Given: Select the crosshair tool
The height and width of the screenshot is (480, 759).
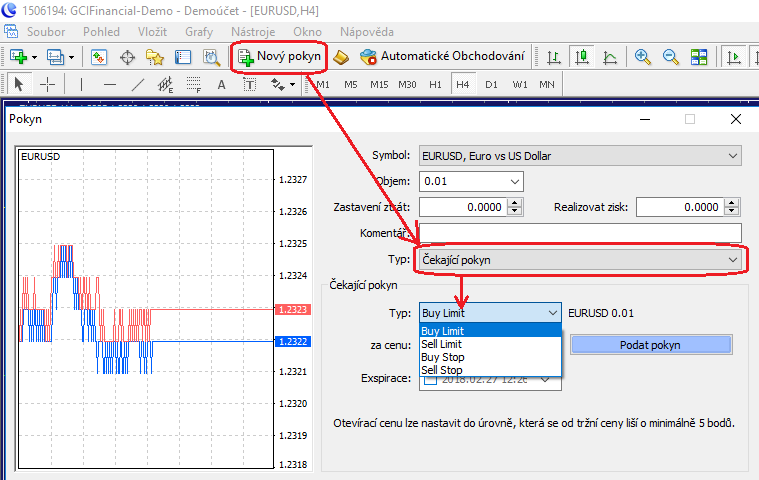Looking at the screenshot, I should [47, 85].
